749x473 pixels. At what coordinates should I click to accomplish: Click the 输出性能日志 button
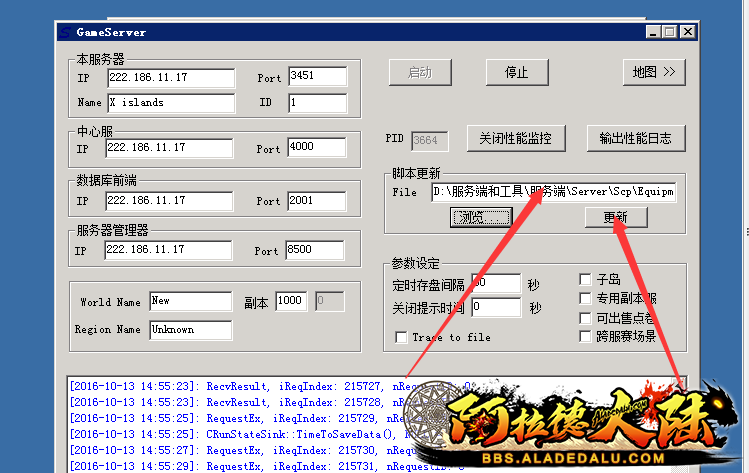[636, 138]
